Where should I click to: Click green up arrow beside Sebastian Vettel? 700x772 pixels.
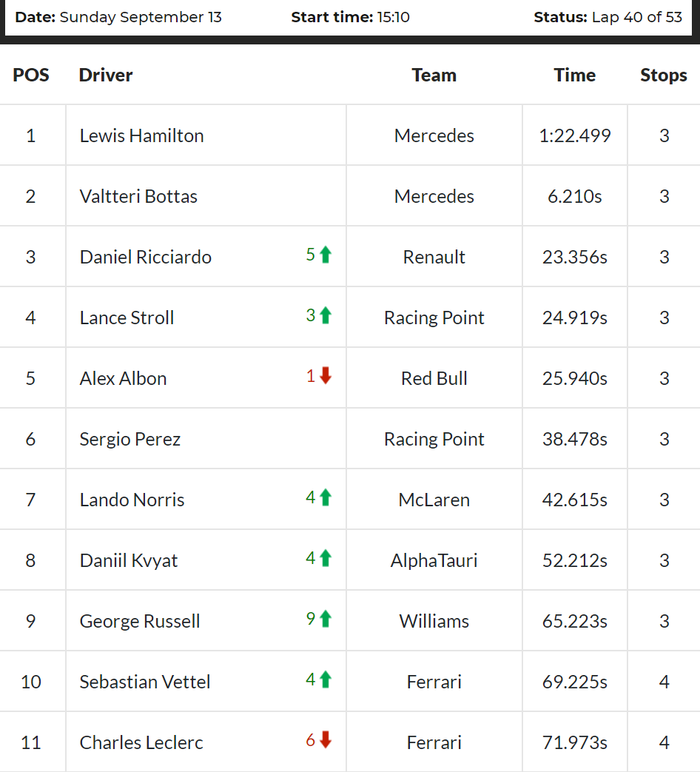tap(326, 679)
